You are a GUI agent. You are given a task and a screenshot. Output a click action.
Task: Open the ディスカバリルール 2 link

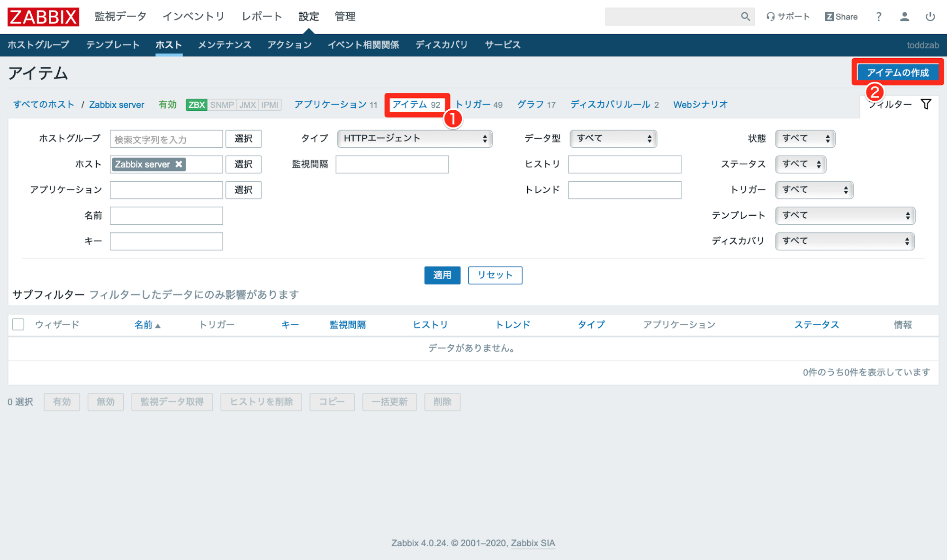click(614, 105)
